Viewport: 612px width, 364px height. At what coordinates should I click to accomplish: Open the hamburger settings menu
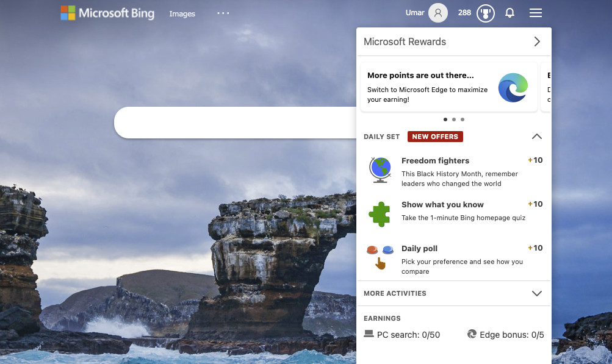tap(535, 13)
